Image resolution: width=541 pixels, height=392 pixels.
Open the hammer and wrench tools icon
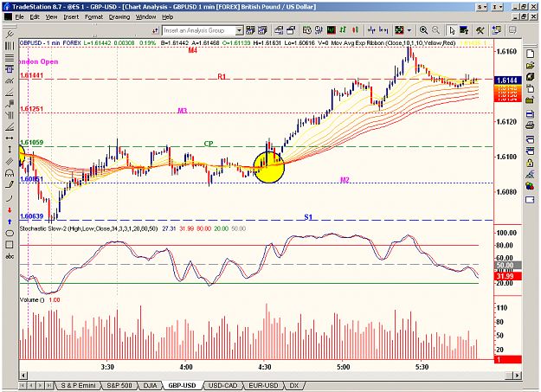(480, 30)
